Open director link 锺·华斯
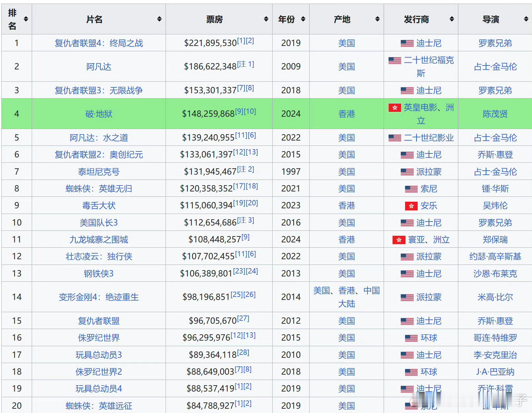The width and height of the screenshot is (532, 413). point(495,188)
